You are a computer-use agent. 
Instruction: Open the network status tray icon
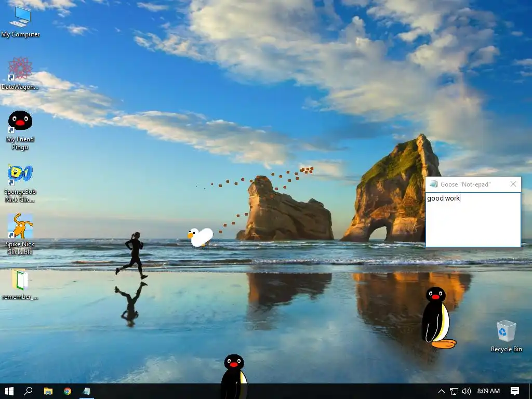(454, 391)
